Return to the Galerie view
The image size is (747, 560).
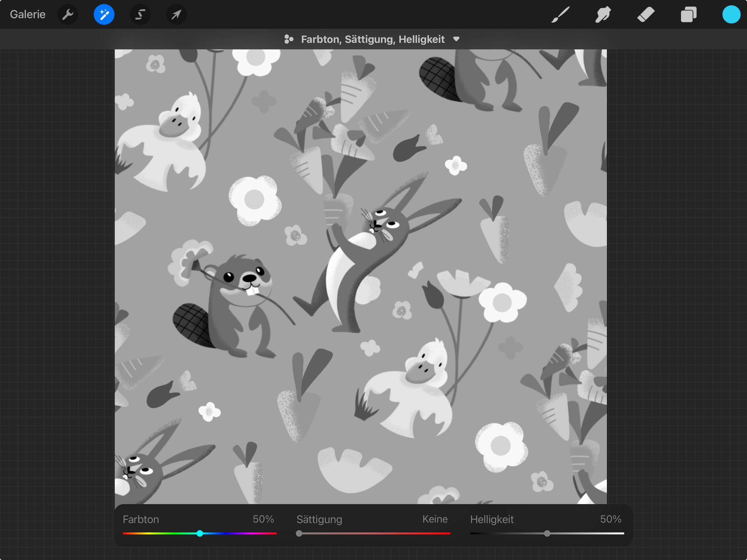coord(28,14)
